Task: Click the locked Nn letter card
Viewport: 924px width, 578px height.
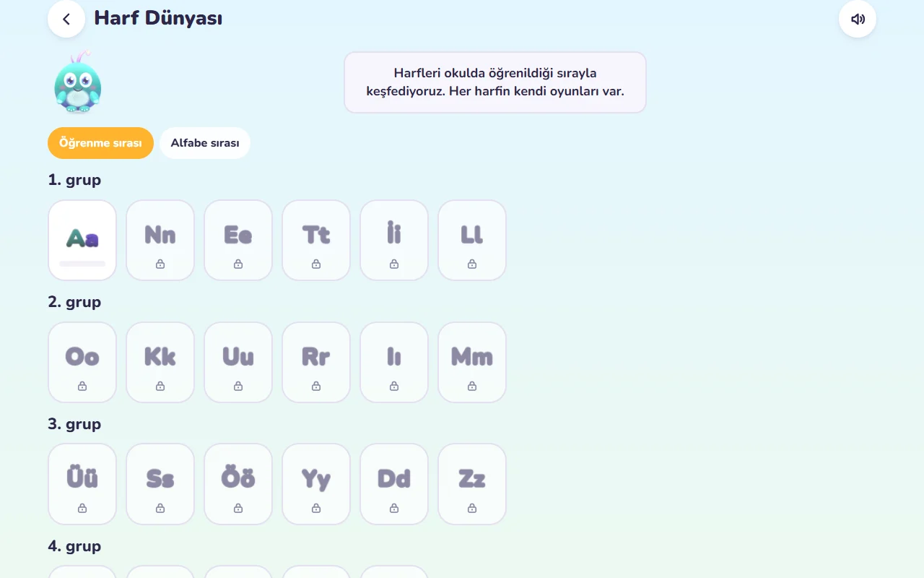Action: coord(160,240)
